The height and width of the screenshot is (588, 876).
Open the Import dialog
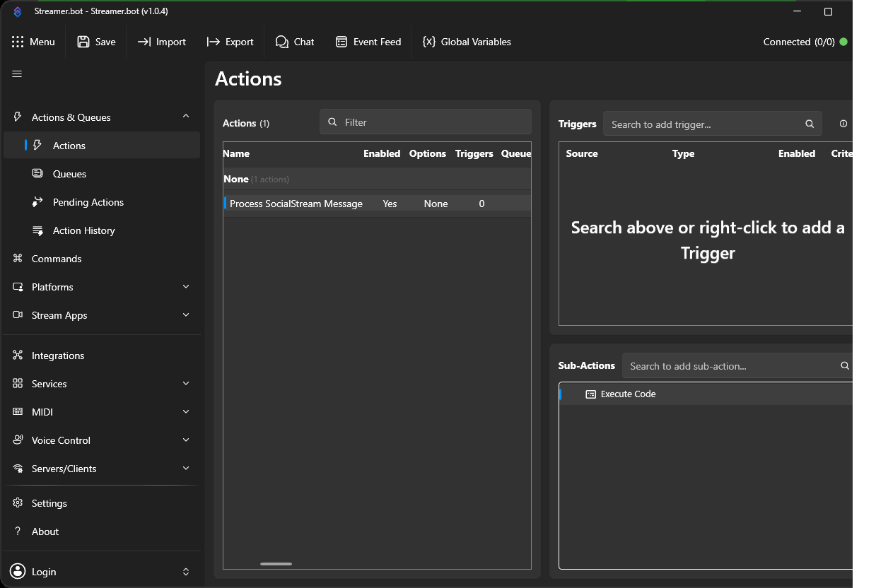pos(161,42)
